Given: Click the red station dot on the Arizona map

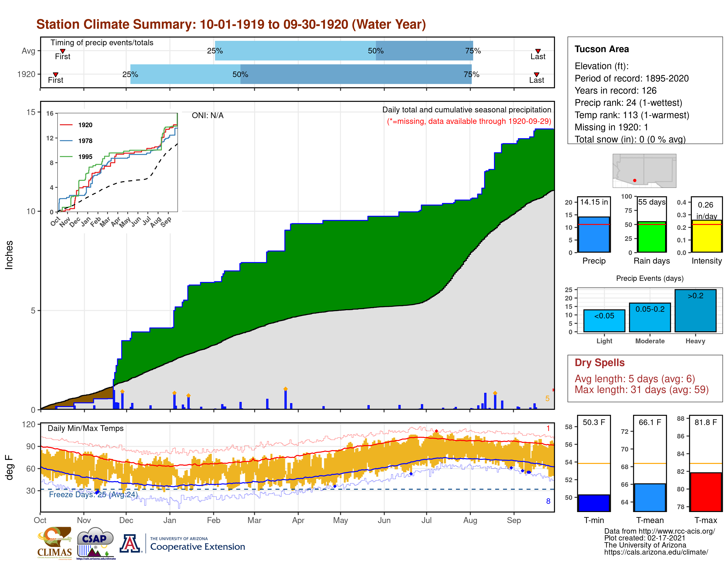Looking at the screenshot, I should pyautogui.click(x=635, y=180).
